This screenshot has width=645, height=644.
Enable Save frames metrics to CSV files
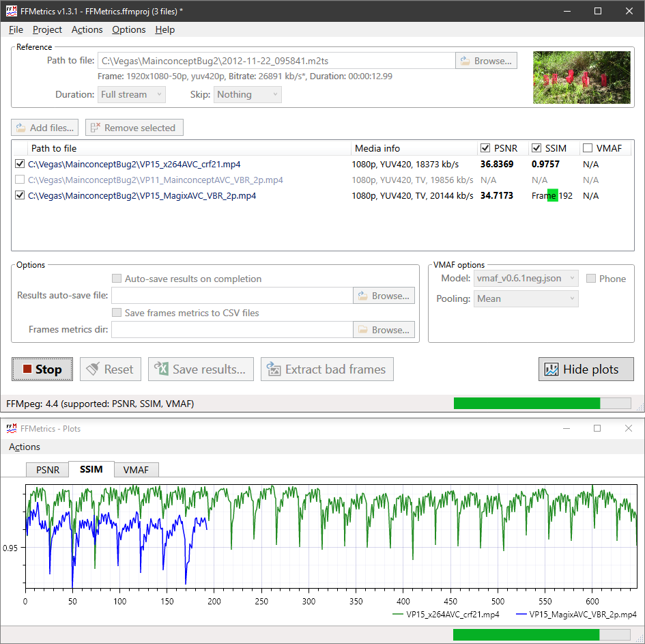click(x=117, y=313)
